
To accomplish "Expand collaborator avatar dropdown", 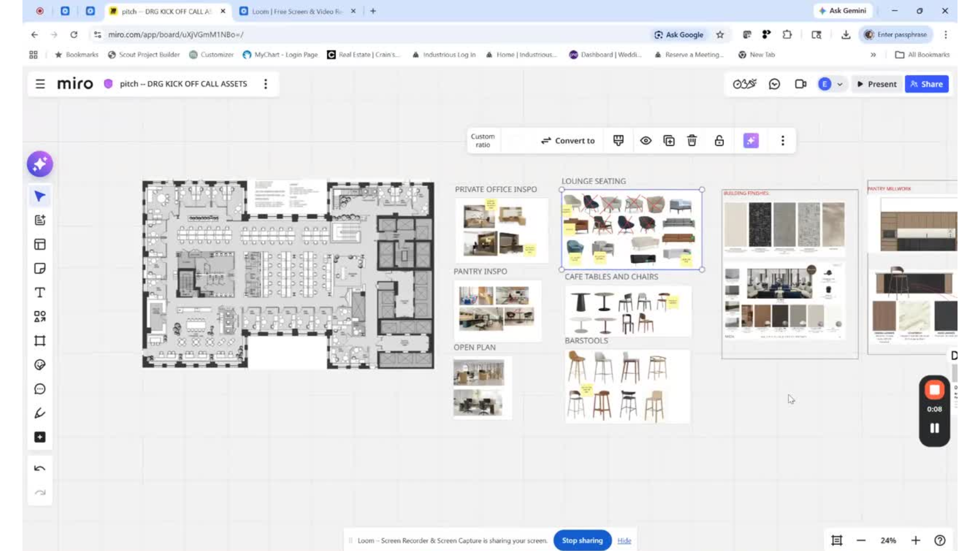I will (840, 84).
